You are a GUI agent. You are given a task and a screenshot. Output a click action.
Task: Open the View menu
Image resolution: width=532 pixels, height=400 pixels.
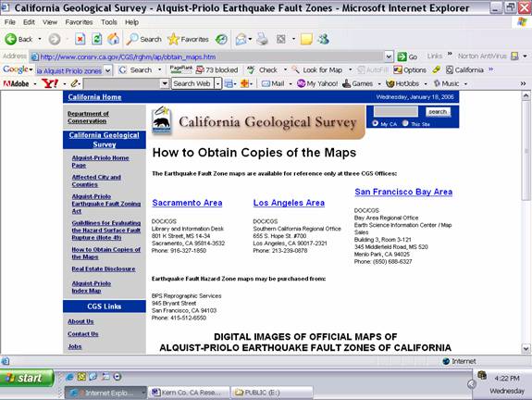(x=50, y=22)
